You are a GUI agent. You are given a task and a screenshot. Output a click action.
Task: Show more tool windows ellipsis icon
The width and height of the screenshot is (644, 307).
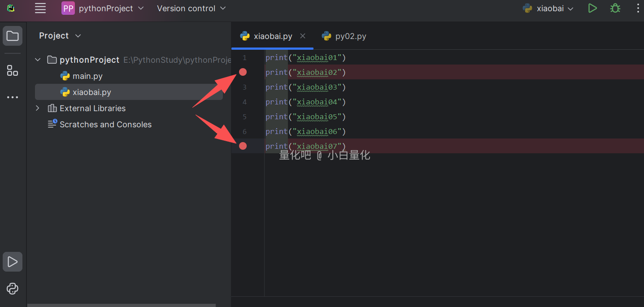pos(13,97)
